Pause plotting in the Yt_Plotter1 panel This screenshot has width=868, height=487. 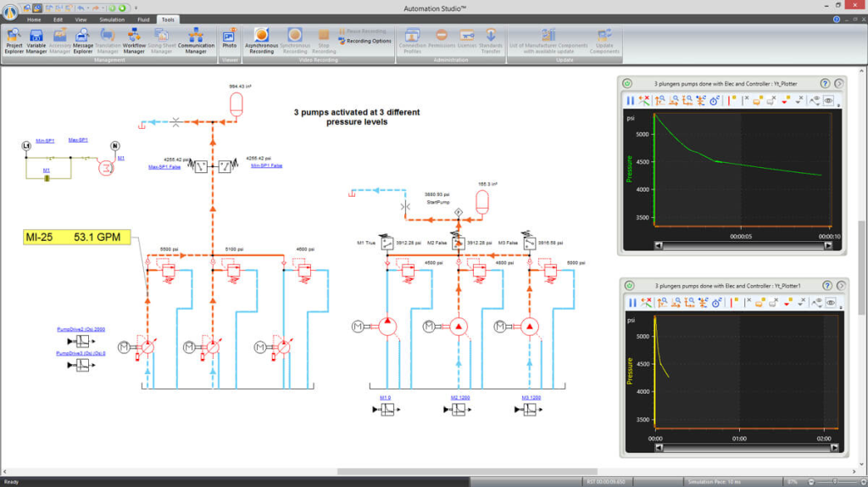tap(632, 303)
